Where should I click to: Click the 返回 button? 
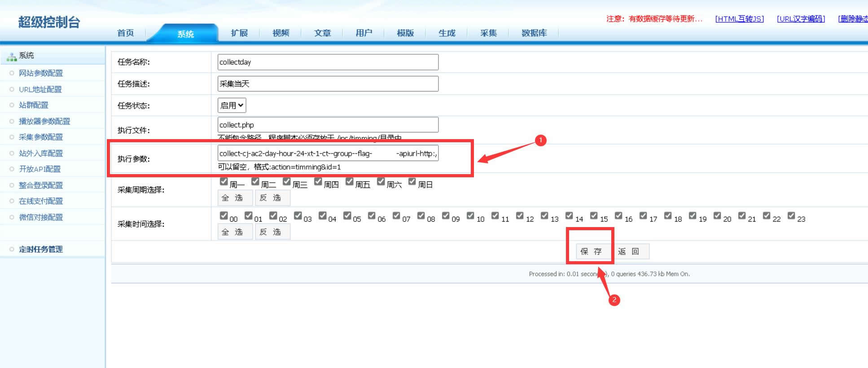[x=628, y=251]
